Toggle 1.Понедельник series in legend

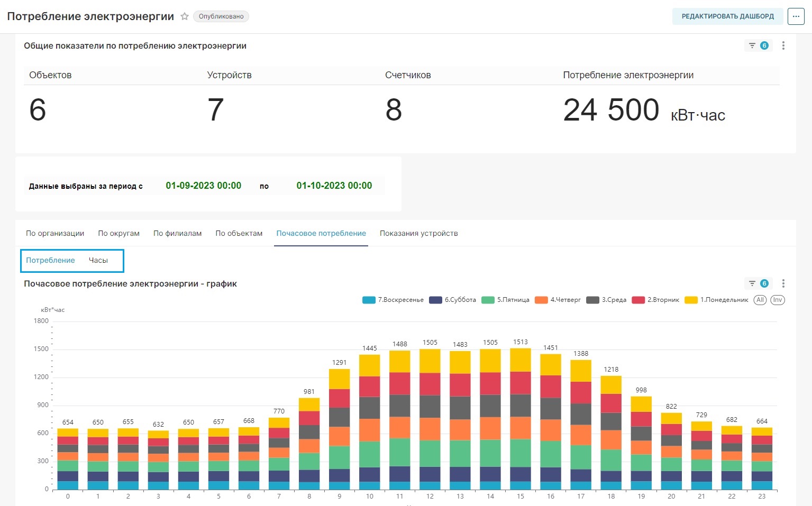pos(716,300)
